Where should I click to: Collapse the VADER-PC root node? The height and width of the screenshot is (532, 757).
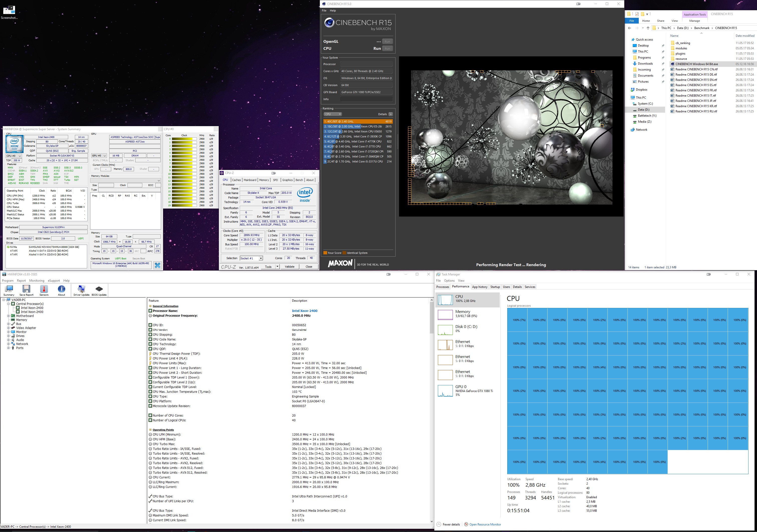click(4, 300)
